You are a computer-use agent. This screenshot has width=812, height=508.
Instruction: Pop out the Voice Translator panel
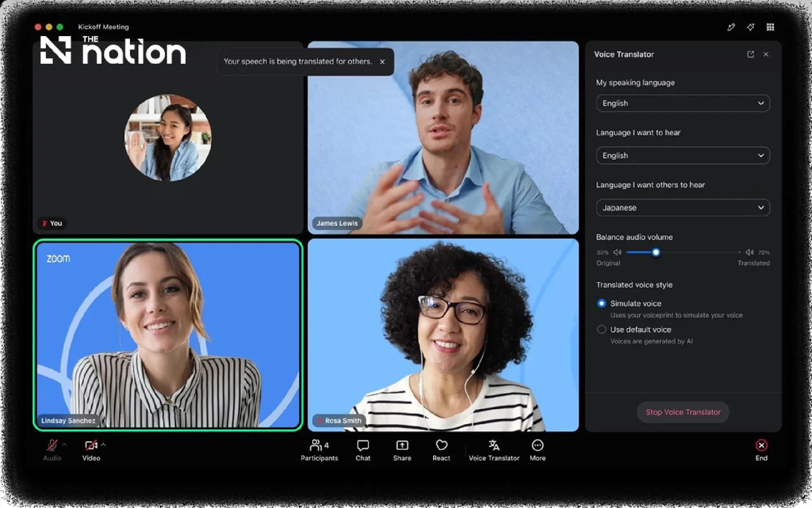[x=751, y=54]
